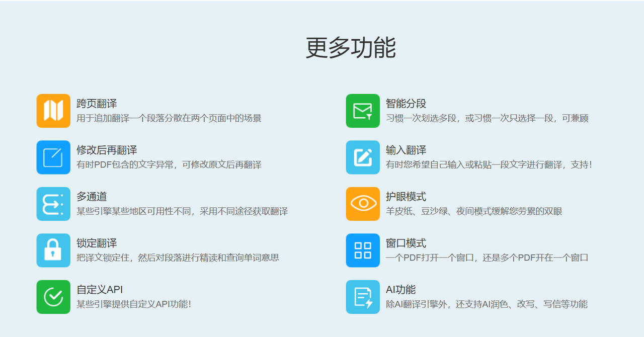Click the orange 护眼模式 eye icon

click(363, 204)
